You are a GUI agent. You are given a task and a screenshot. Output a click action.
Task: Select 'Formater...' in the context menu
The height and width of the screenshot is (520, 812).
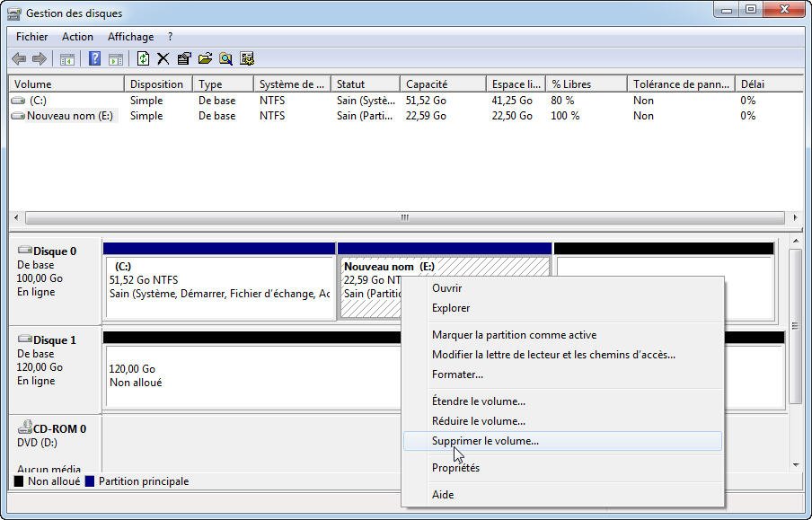457,375
